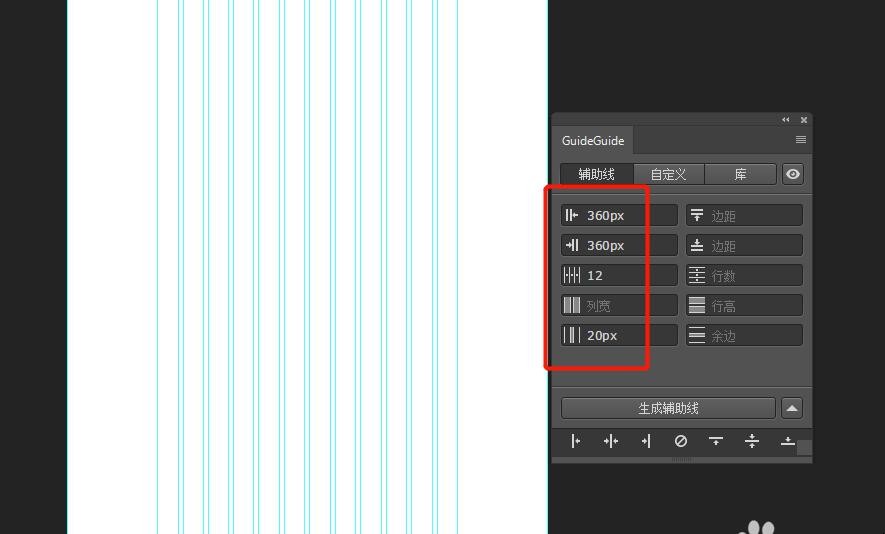Switch to the 自定义 tab
Viewport: 885px width, 534px height.
(668, 174)
